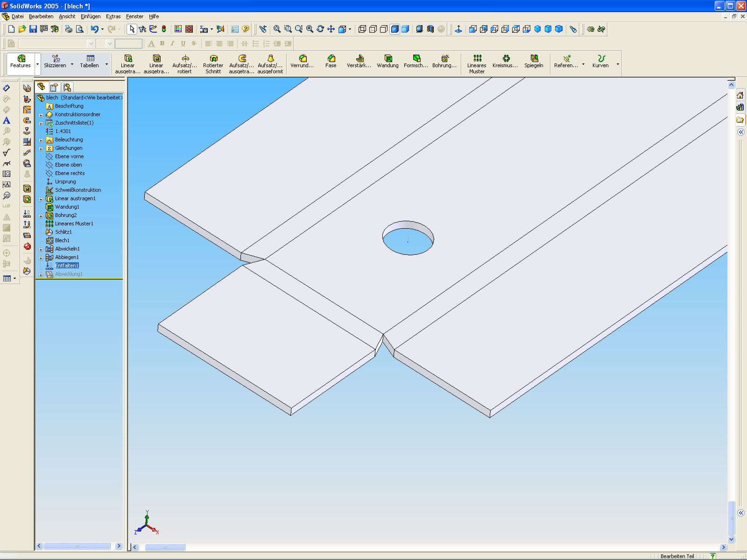Click the Wandung feature button
The height and width of the screenshot is (560, 747).
[388, 61]
